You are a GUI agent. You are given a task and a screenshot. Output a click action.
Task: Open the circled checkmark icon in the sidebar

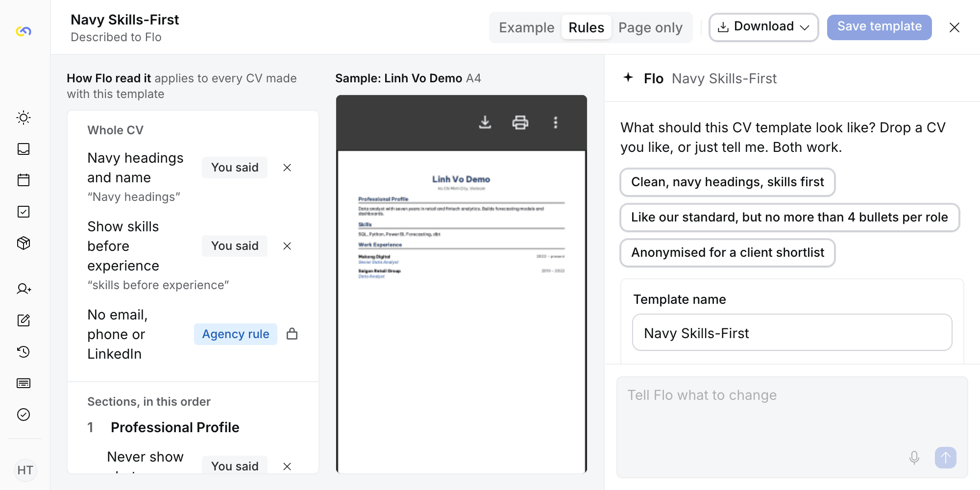pos(24,415)
